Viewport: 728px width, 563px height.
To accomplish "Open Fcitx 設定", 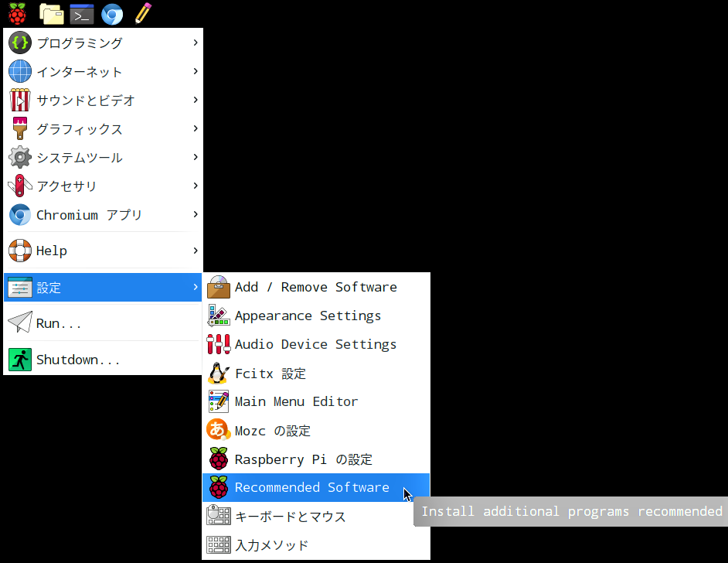I will coord(316,374).
